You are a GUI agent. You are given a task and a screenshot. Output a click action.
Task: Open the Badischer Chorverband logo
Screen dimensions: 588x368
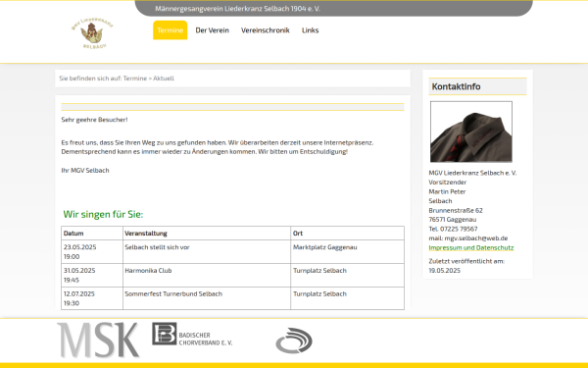tap(192, 335)
